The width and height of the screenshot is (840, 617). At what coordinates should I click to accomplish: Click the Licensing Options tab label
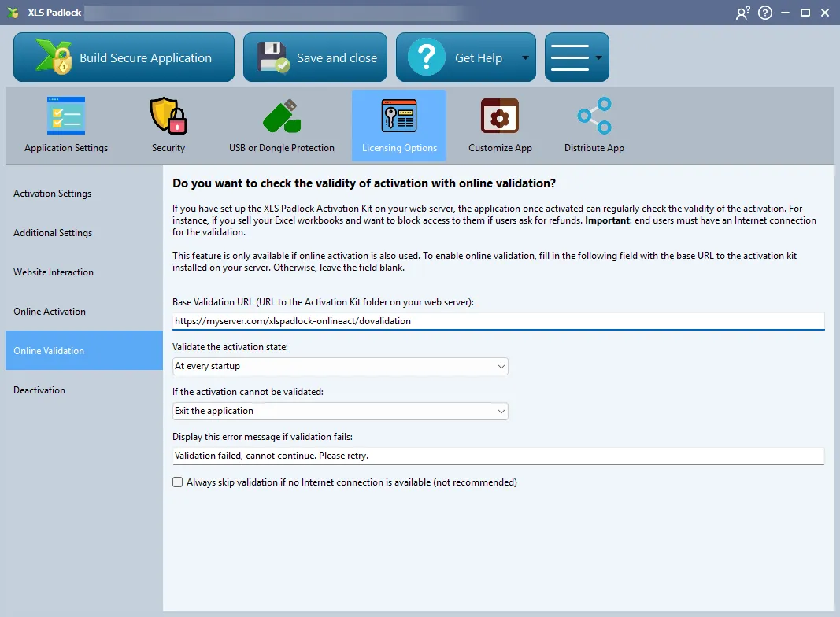[400, 148]
